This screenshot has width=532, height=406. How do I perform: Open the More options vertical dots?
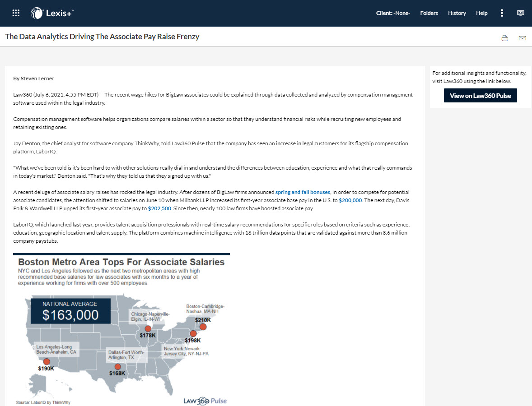(x=502, y=13)
